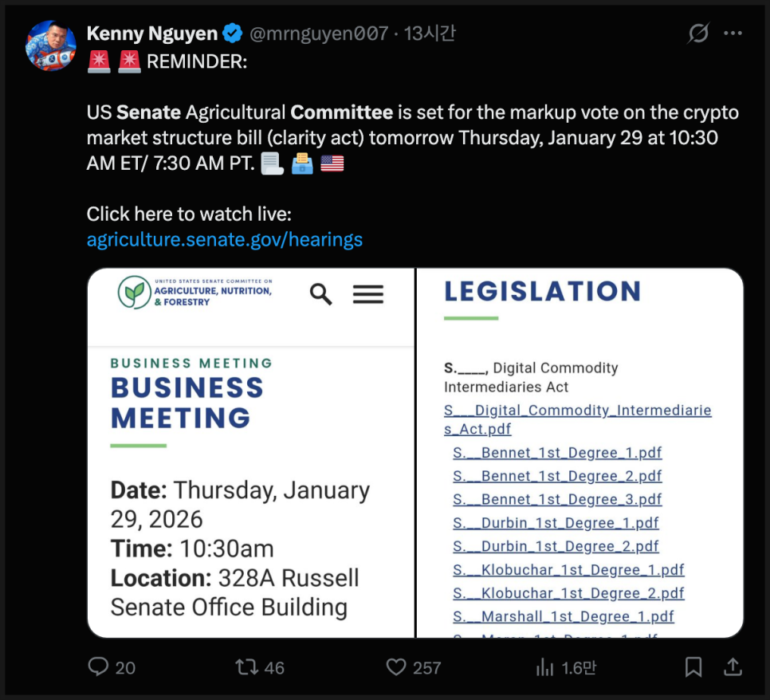Screen dimensions: 770x700
Task: Open the share upload icon
Action: [733, 667]
